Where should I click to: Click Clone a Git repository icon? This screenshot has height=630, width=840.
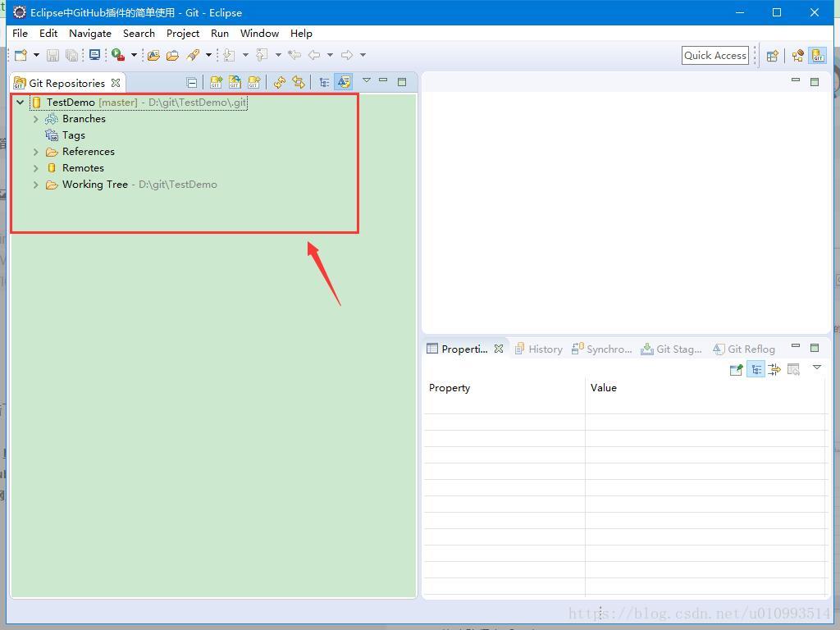point(235,82)
